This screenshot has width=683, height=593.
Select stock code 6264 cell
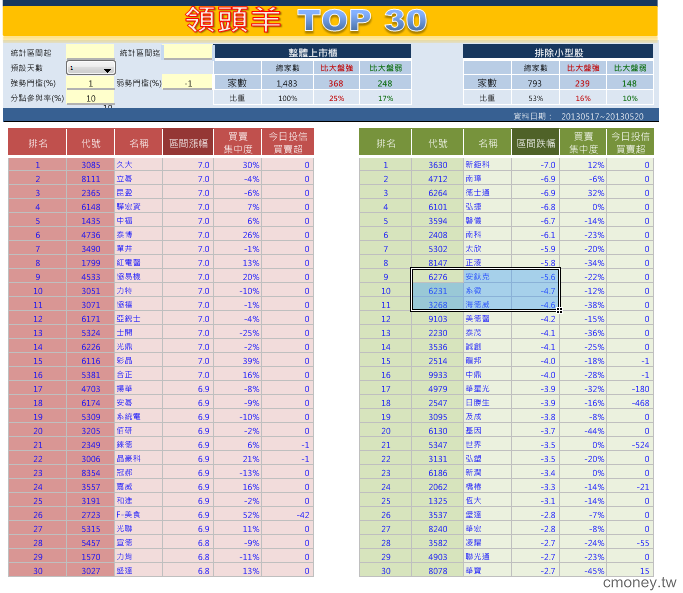click(x=438, y=193)
